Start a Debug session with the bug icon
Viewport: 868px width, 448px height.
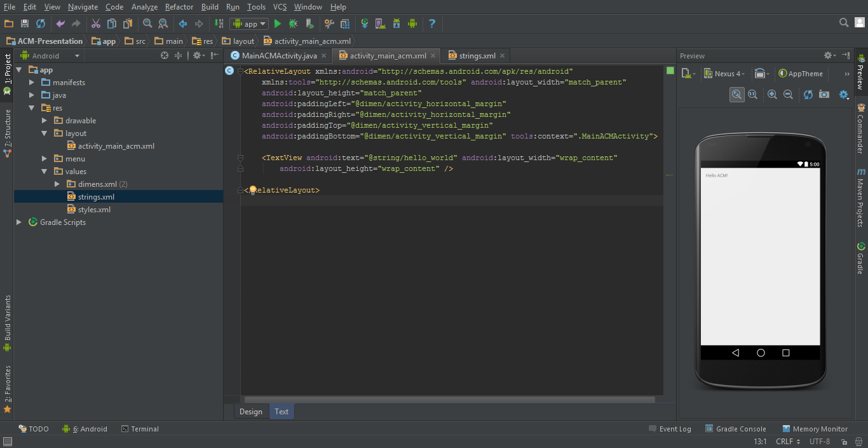(292, 24)
